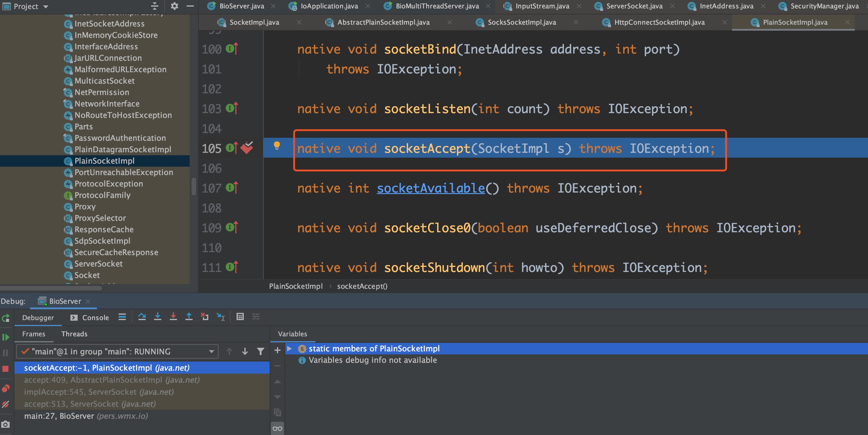Click the Step Into icon
Screen dimensions: 868x435
pos(157,317)
